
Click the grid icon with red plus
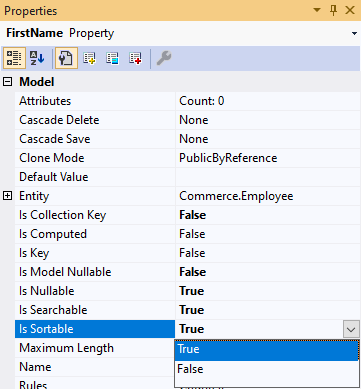click(135, 58)
